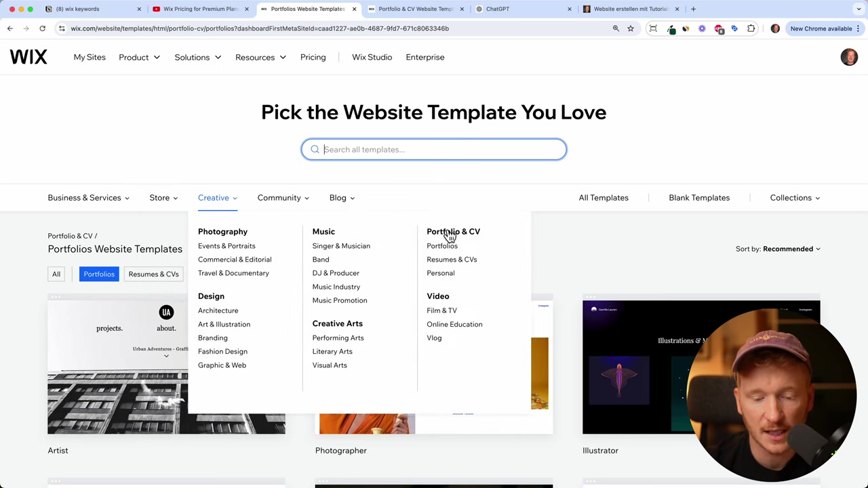This screenshot has width=868, height=488.
Task: Expand the Solutions menu
Action: (x=197, y=57)
